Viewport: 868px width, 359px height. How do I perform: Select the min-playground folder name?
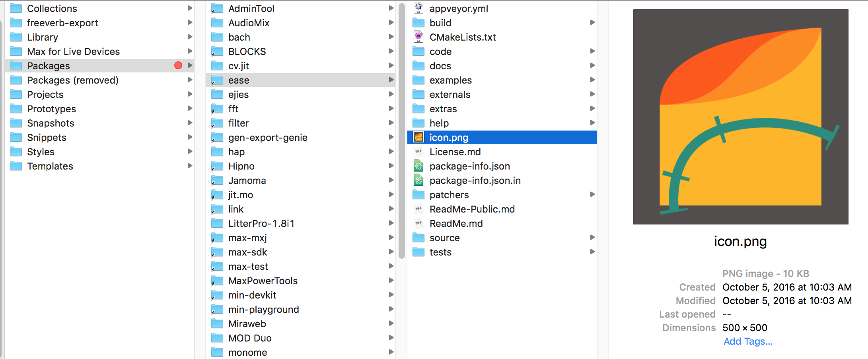[264, 309]
